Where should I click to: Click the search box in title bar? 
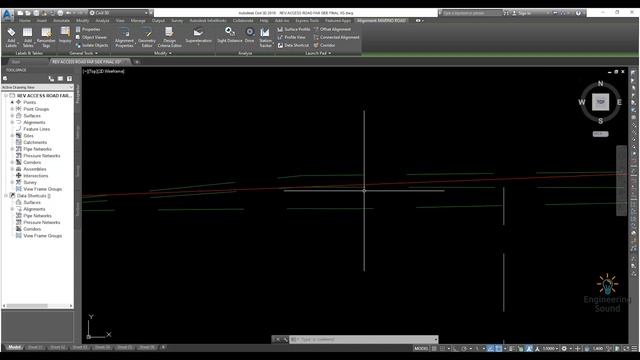(x=471, y=13)
